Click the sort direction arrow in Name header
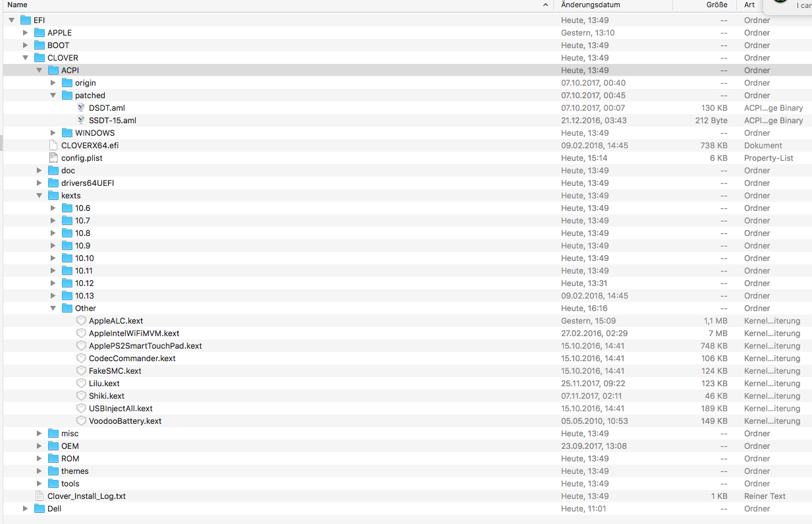812x524 pixels. (x=546, y=5)
